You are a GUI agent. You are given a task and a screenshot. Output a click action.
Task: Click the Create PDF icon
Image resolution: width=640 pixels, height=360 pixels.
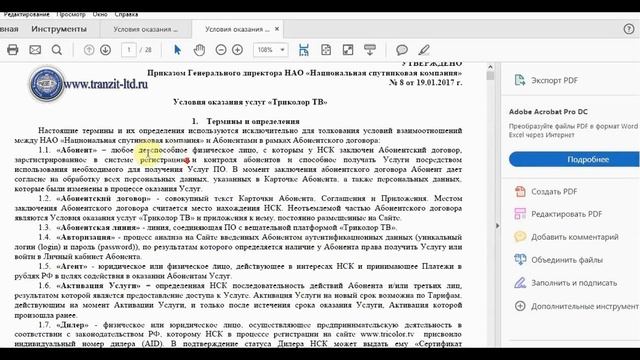[520, 191]
